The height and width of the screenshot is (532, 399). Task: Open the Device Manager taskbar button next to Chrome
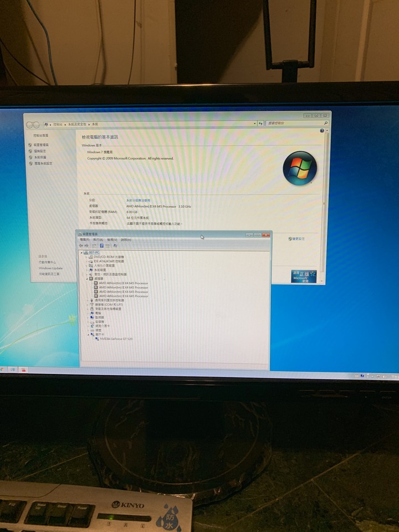13,369
